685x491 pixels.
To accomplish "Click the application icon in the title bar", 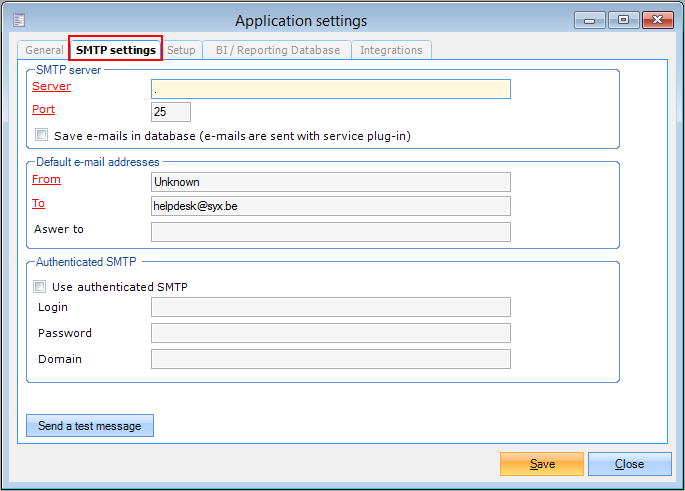I will click(19, 20).
